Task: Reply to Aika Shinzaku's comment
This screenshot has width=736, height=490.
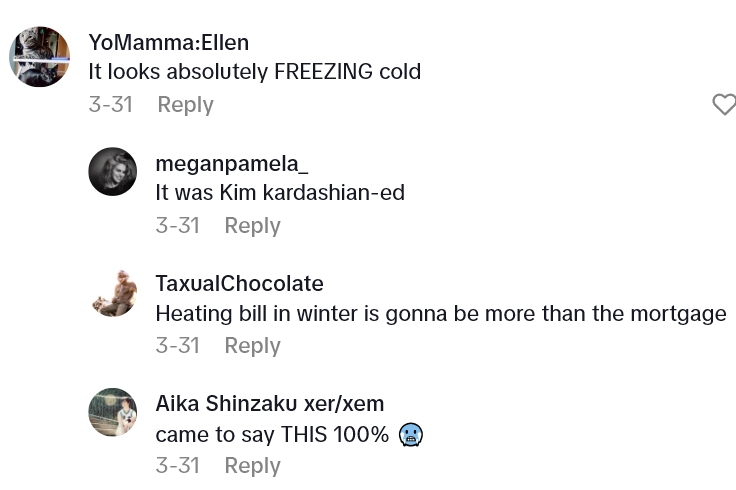Action: pos(252,465)
